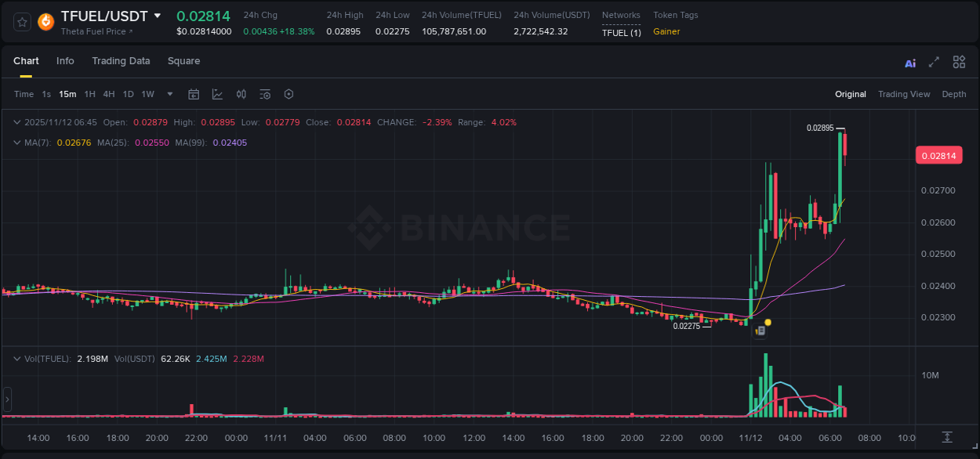Open chart settings via the hexagon icon

click(289, 94)
